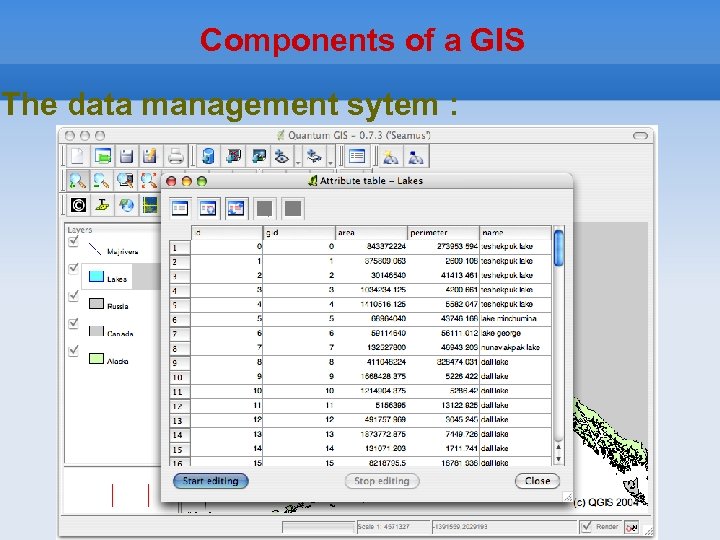The height and width of the screenshot is (540, 720).
Task: Click zoom to selection magnifier icon
Action: 125,180
